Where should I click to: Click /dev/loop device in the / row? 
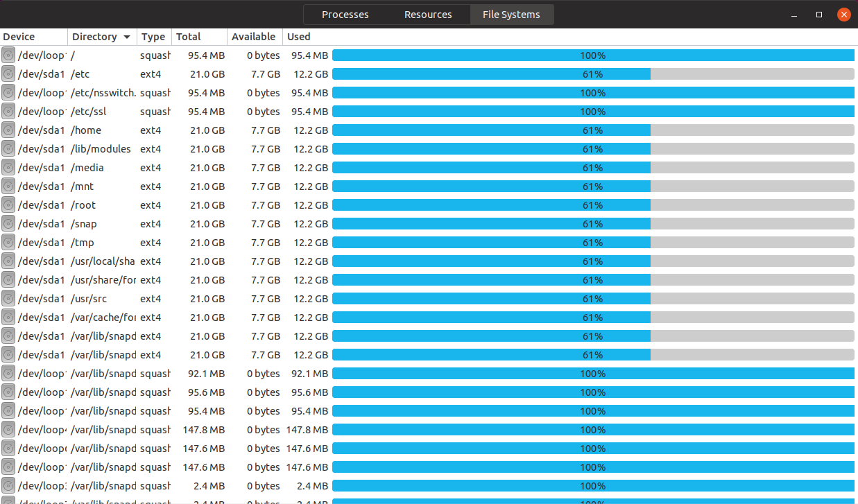(x=42, y=55)
